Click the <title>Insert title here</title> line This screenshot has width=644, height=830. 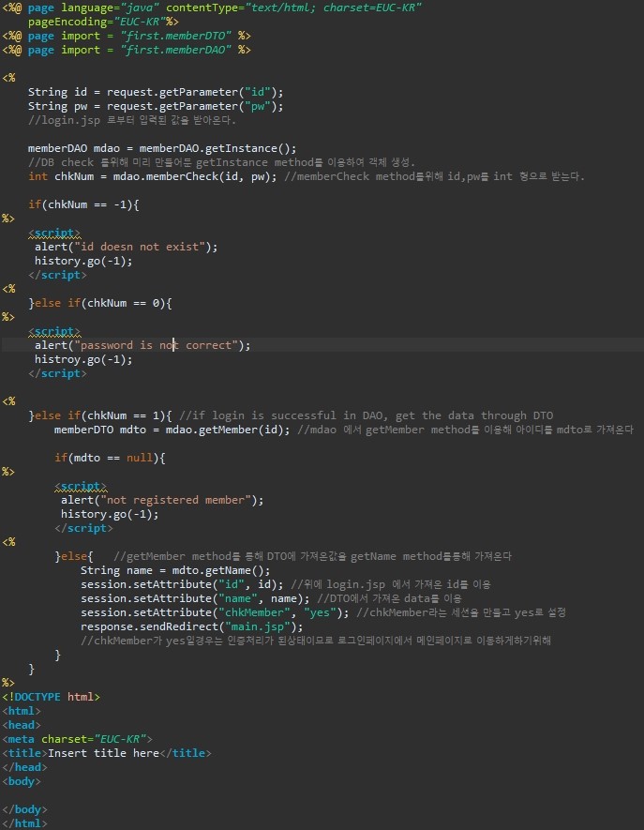[x=106, y=753]
